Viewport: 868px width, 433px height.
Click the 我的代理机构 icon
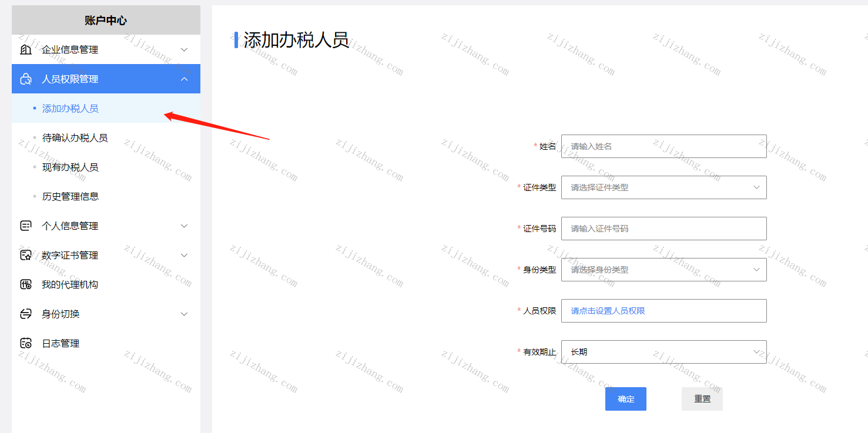[x=26, y=285]
